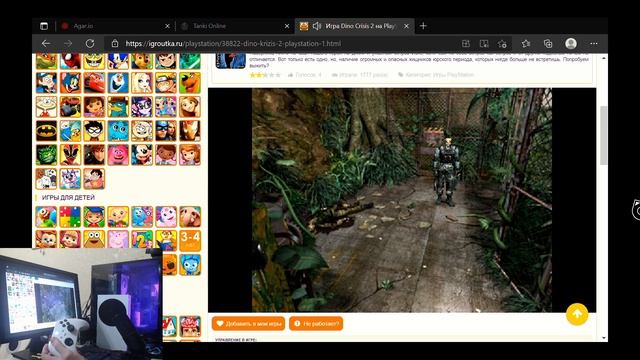Select the Dino Crisis 2 tab

coord(354,26)
